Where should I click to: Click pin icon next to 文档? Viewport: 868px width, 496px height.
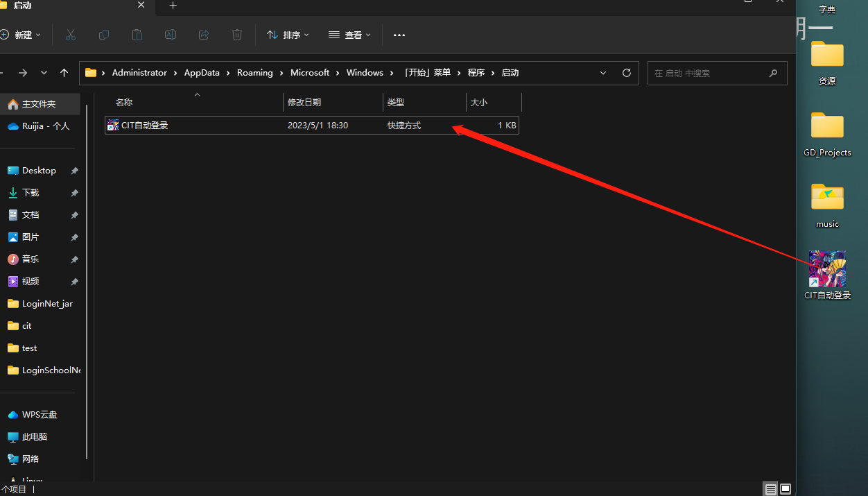click(75, 215)
